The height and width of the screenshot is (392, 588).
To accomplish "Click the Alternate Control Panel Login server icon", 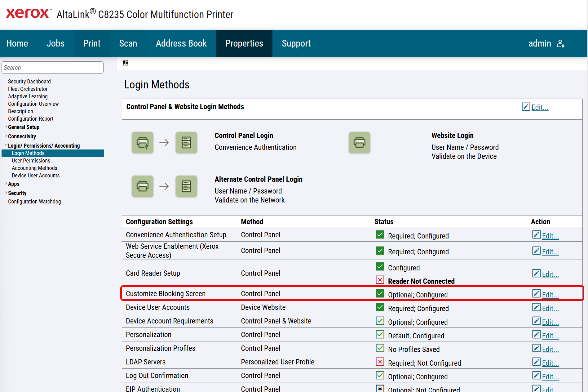I will pos(186,186).
